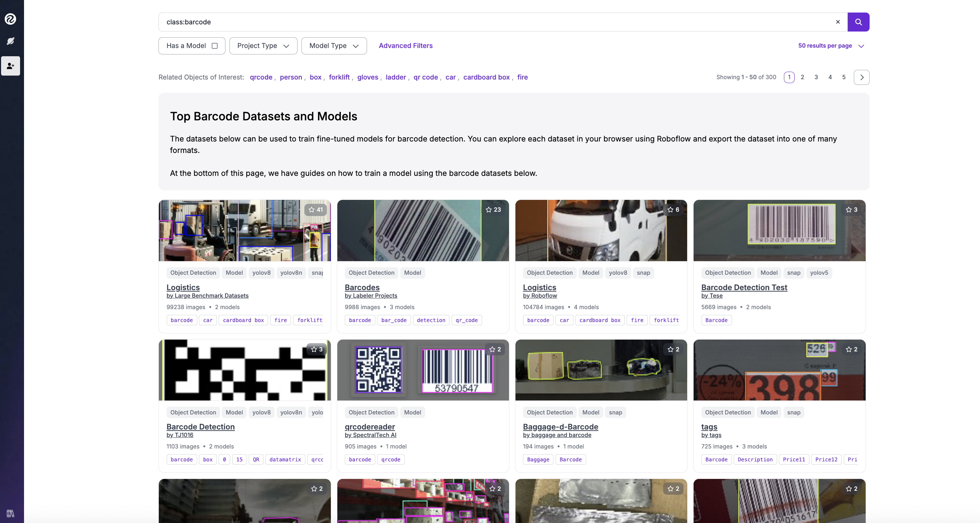This screenshot has width=980, height=523.
Task: Open the Baggage-d-Barcode dataset
Action: [560, 427]
